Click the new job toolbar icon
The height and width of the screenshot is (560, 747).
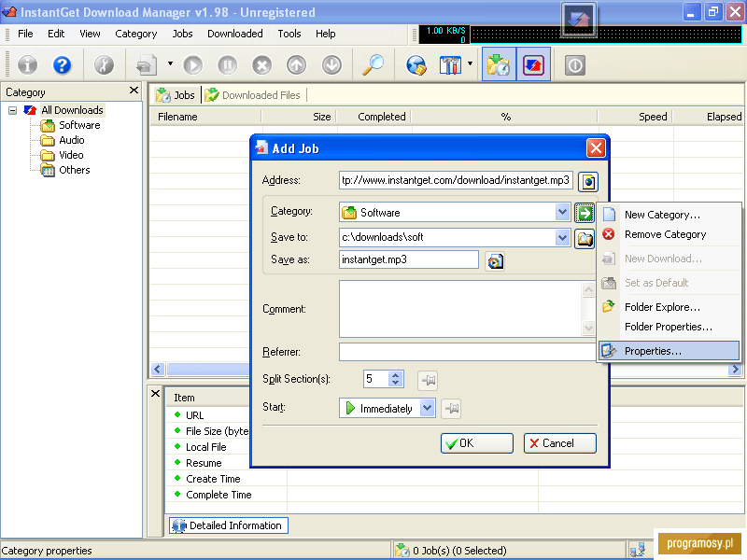(x=147, y=64)
